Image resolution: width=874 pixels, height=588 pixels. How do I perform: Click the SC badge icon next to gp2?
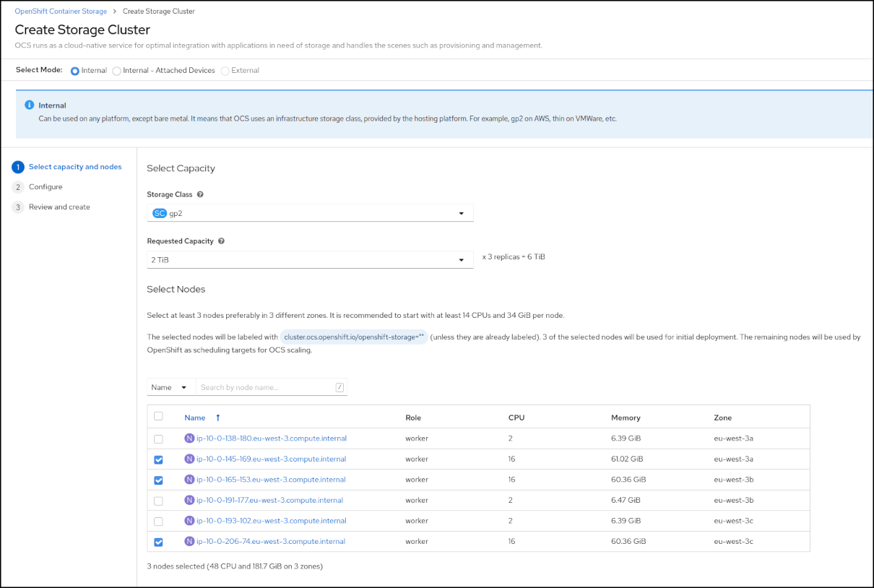[x=159, y=212]
